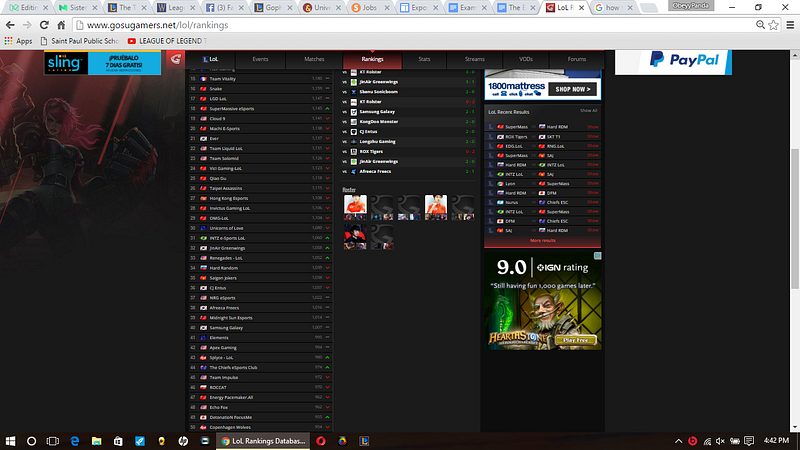800x450 pixels.
Task: Launch Microsoft Edge from the taskbar
Action: [x=74, y=441]
